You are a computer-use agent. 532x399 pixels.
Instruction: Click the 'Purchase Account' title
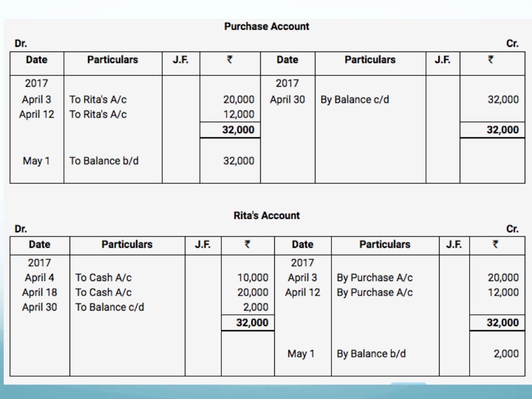point(267,26)
